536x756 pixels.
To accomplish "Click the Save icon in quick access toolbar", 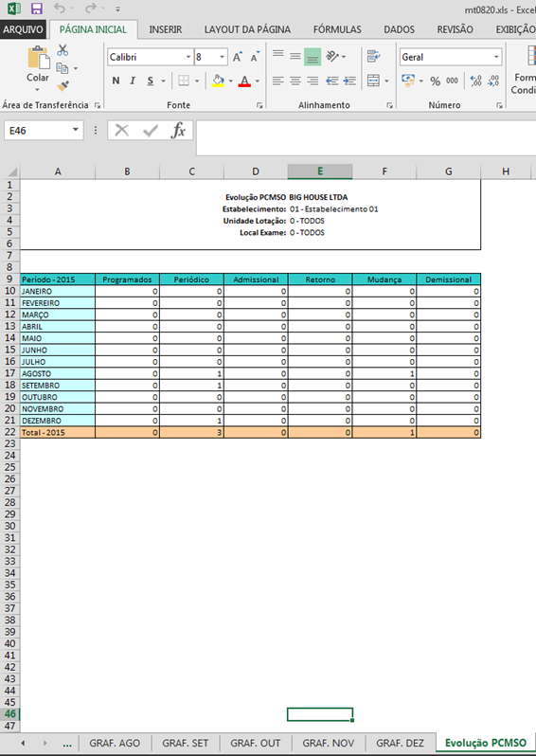I will (36, 9).
